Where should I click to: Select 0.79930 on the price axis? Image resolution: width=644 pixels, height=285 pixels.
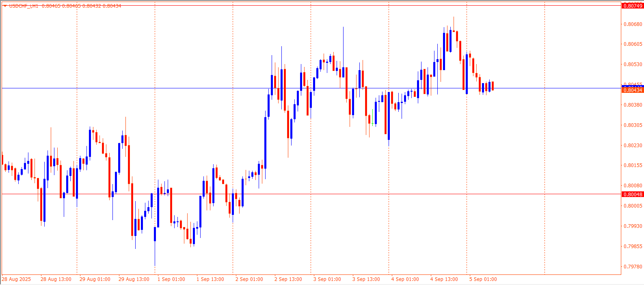click(x=633, y=226)
